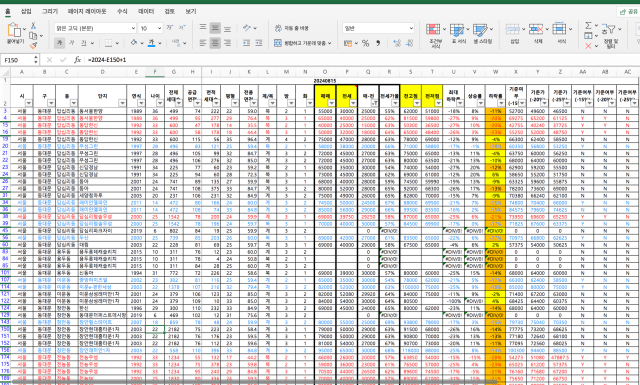Click the Name Box showing F150
Viewport: 640px width, 385px height.
(17, 60)
